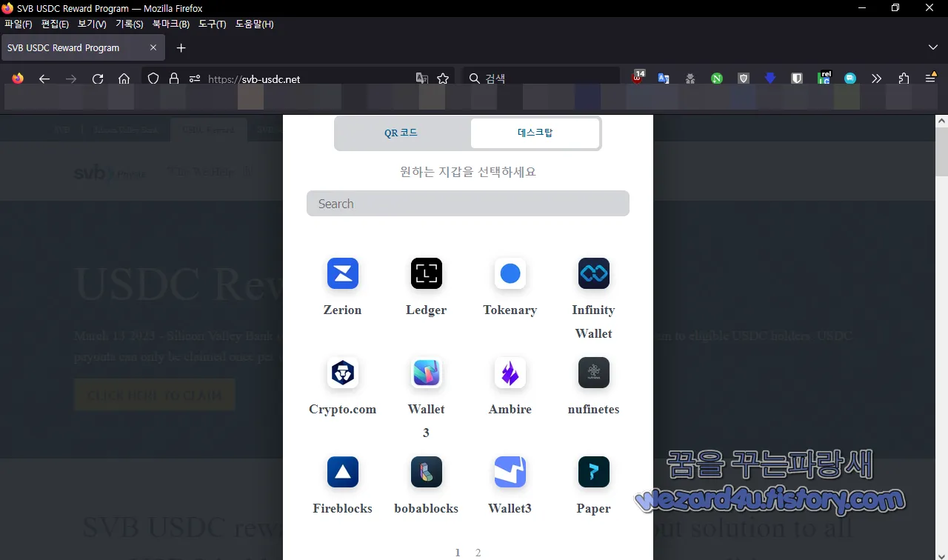Select the Zerion wallet icon
This screenshot has height=560, width=948.
pos(343,273)
